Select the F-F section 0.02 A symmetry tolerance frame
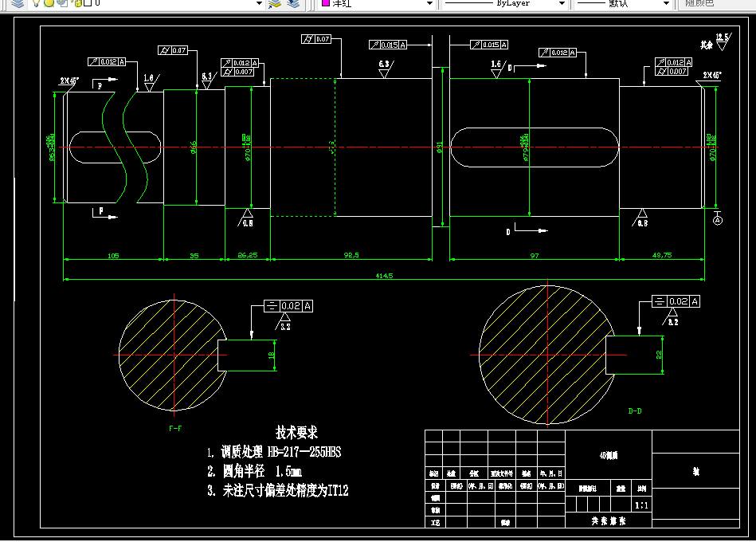 coord(288,306)
